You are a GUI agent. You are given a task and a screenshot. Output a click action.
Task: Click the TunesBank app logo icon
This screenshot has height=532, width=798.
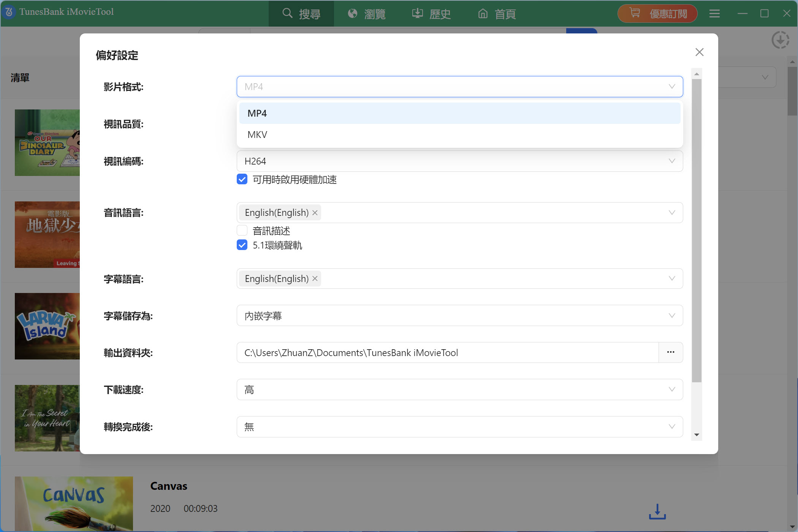9,12
